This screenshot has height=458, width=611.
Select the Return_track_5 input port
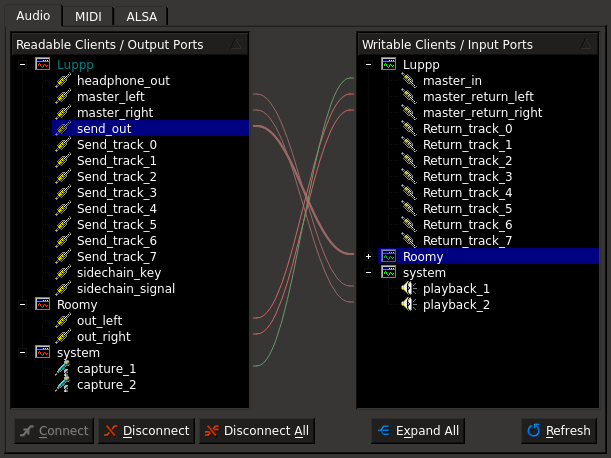point(467,209)
